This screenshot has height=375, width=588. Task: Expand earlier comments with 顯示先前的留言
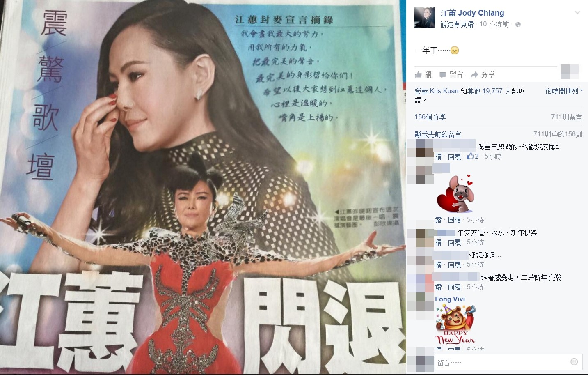coord(438,134)
